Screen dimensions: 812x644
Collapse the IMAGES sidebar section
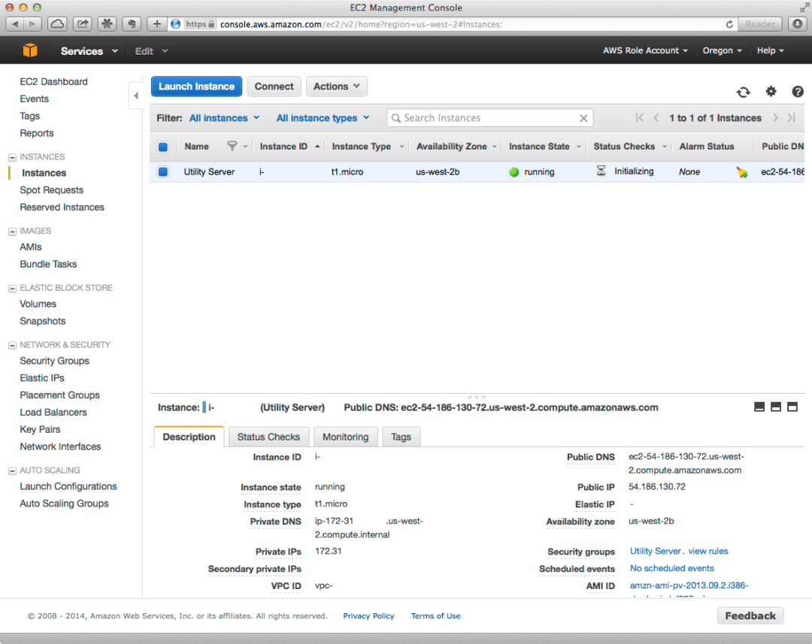(13, 231)
